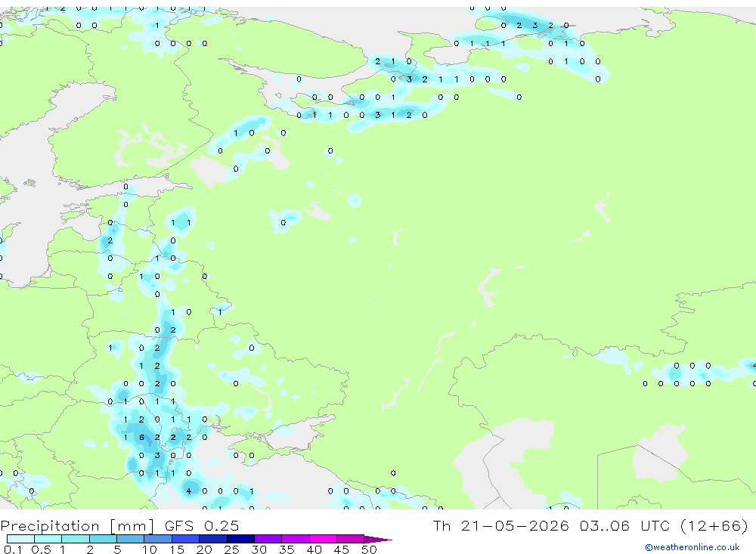Click the 1 to 2 legend swatch

[x=75, y=539]
